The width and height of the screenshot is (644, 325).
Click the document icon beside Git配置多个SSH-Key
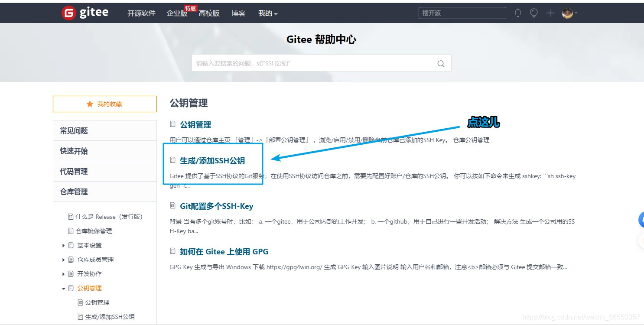(x=172, y=206)
